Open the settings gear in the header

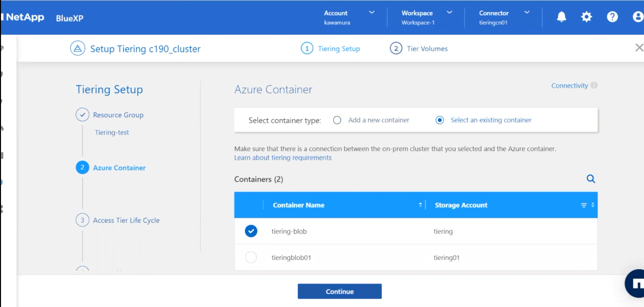pyautogui.click(x=587, y=17)
